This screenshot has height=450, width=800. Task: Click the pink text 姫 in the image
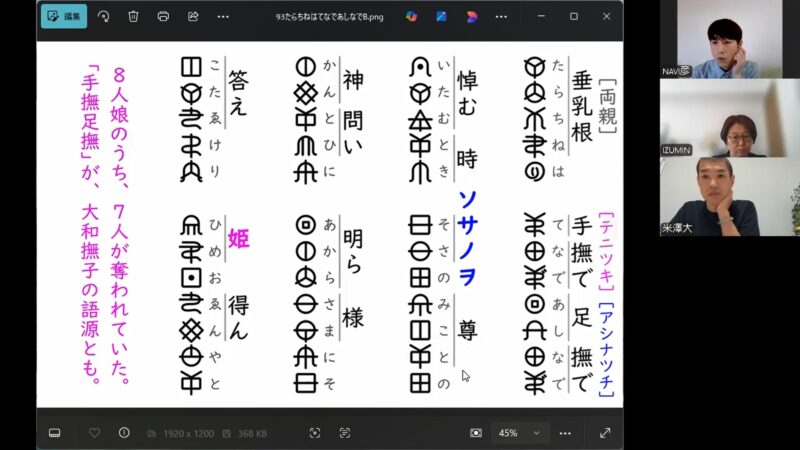[x=239, y=238]
